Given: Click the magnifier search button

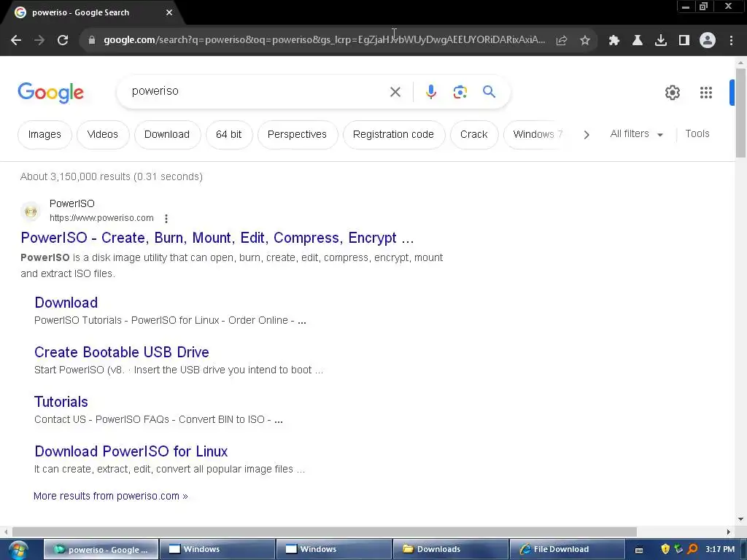Looking at the screenshot, I should 489,91.
